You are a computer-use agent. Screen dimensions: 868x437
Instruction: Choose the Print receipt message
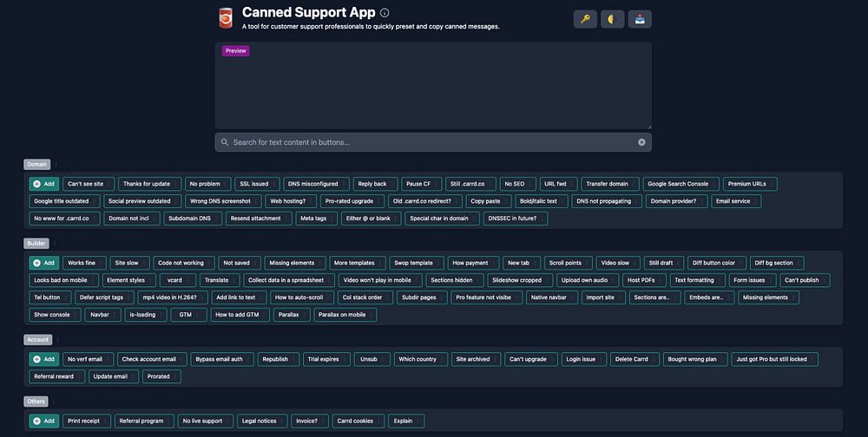pyautogui.click(x=87, y=421)
